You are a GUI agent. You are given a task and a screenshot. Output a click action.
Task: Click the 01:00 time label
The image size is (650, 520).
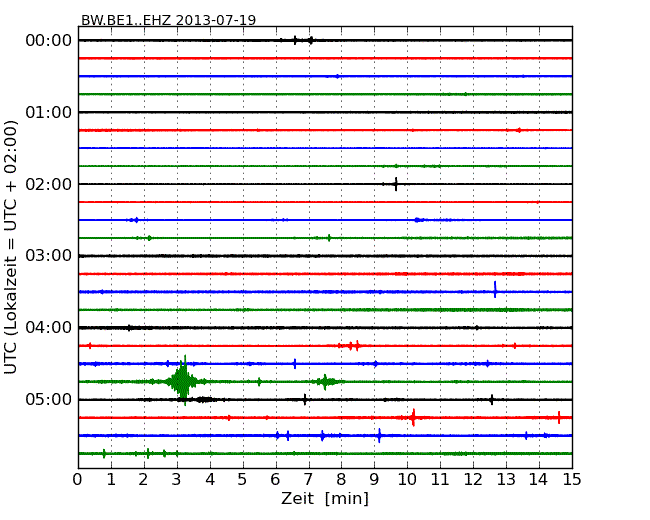tap(49, 112)
